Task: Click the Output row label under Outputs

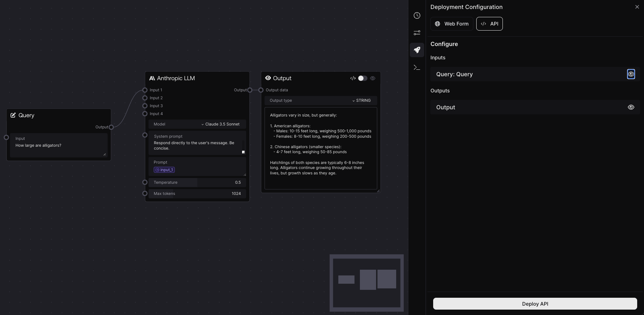Action: pos(445,107)
